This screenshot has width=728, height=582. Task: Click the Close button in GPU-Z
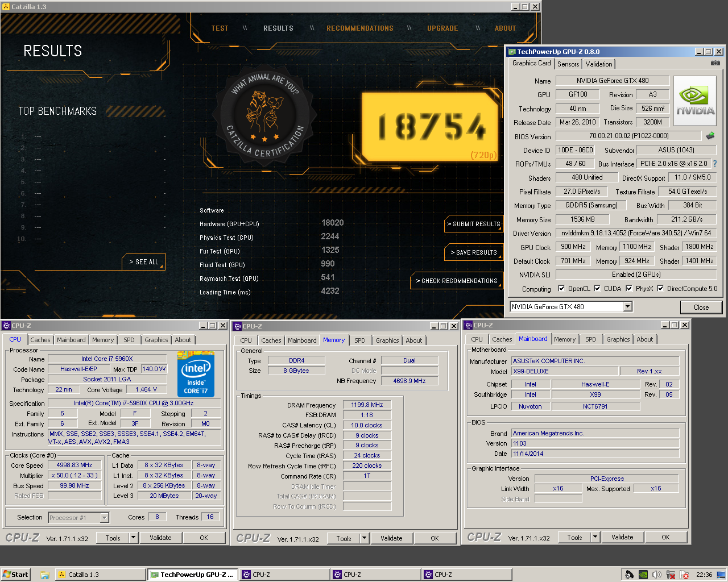coord(701,307)
